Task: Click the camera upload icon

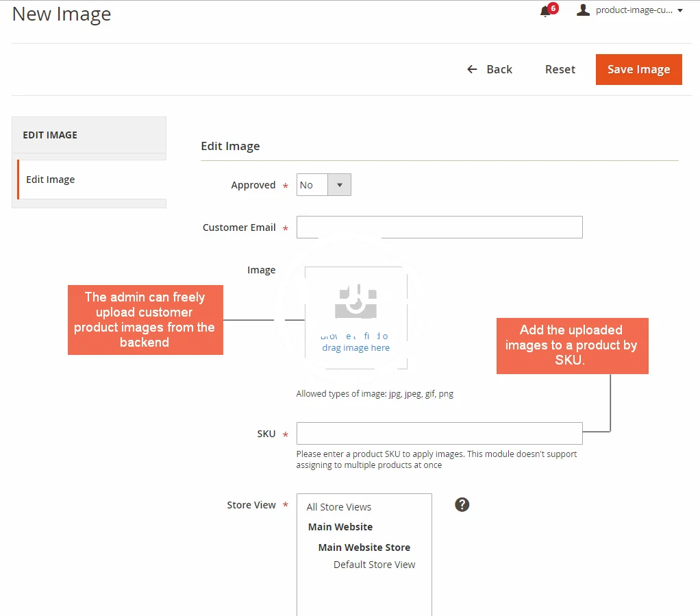Action: point(355,302)
